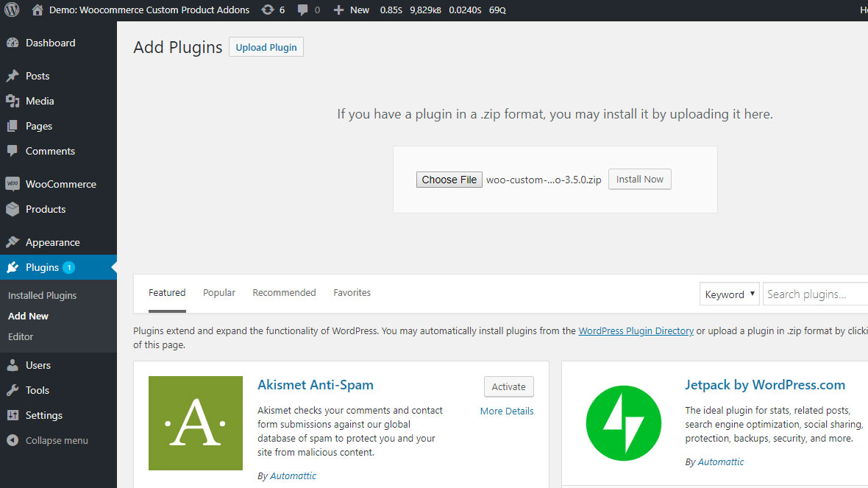Click the Choose File button
868x488 pixels.
point(449,180)
